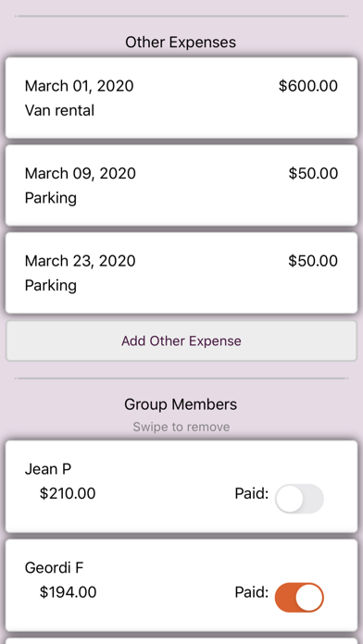Toggle Paid switch for Jean P
The height and width of the screenshot is (644, 363).
[299, 498]
